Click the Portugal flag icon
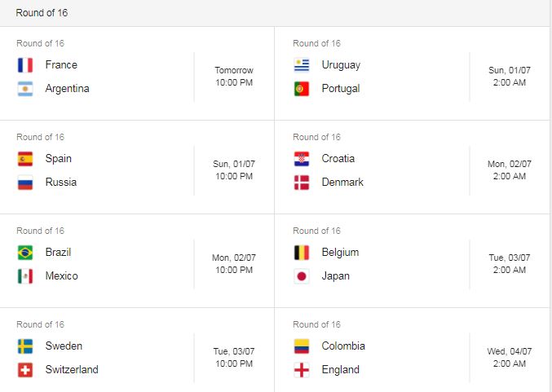Viewport: 552px width, 392px height. [302, 89]
